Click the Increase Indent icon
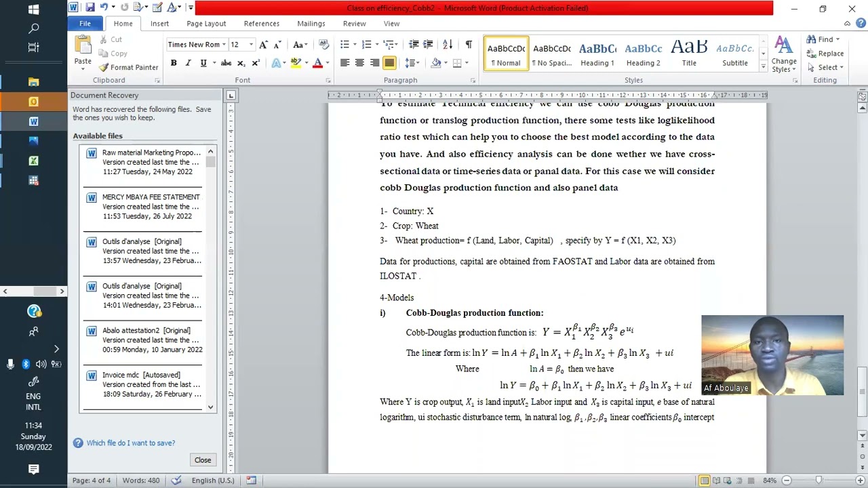 (428, 45)
